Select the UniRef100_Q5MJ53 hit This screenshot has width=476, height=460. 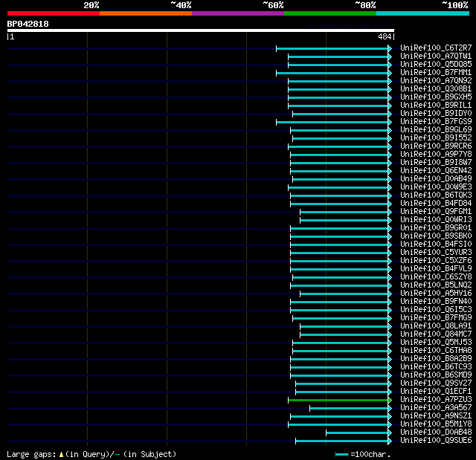(x=436, y=343)
